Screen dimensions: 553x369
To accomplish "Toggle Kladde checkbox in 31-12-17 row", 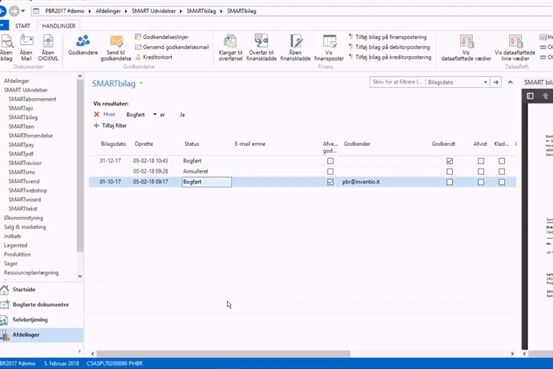I will pyautogui.click(x=502, y=161).
